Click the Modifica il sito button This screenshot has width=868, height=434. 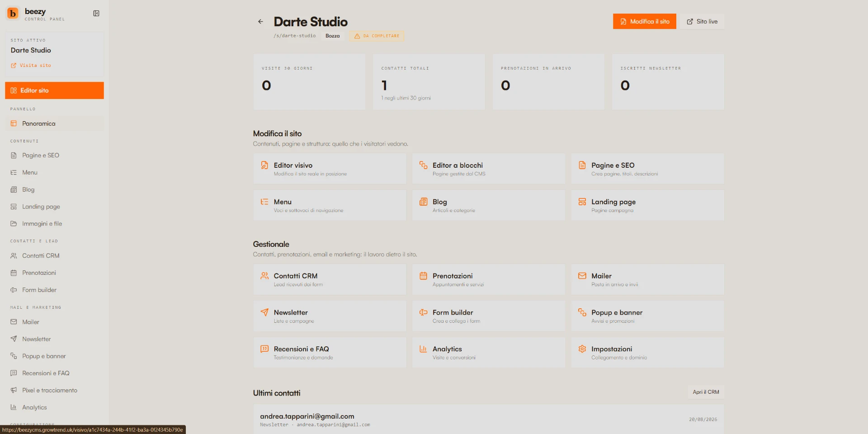pos(644,21)
